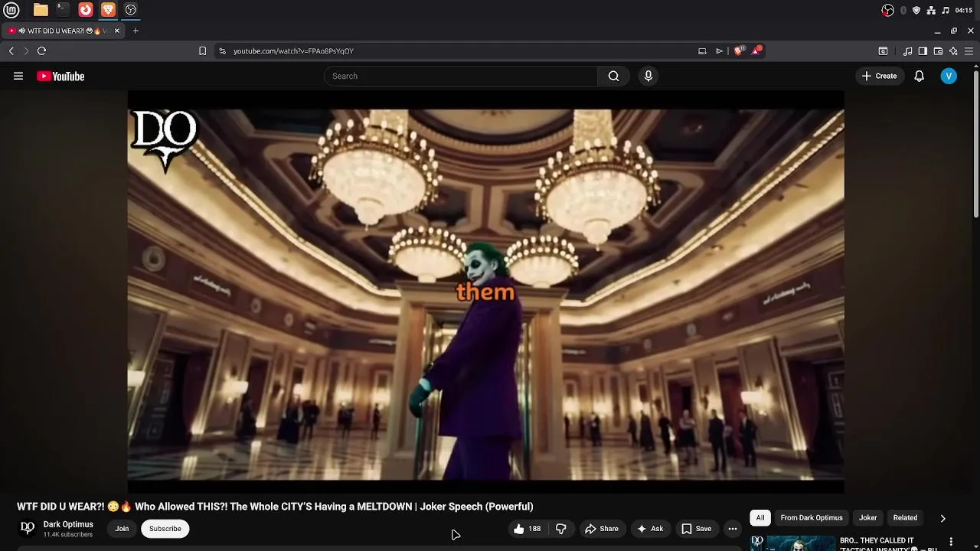980x551 pixels.
Task: Reload the current YouTube page
Action: [41, 51]
